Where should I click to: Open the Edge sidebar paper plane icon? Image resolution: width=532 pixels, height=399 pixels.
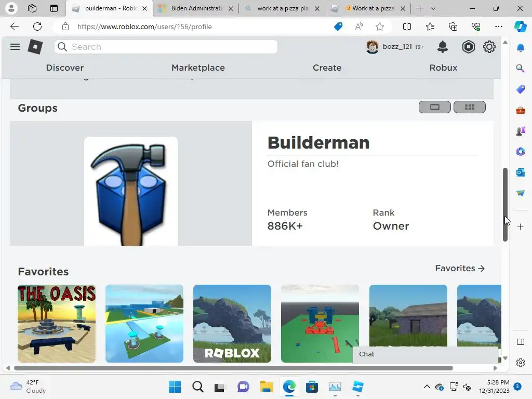[520, 193]
